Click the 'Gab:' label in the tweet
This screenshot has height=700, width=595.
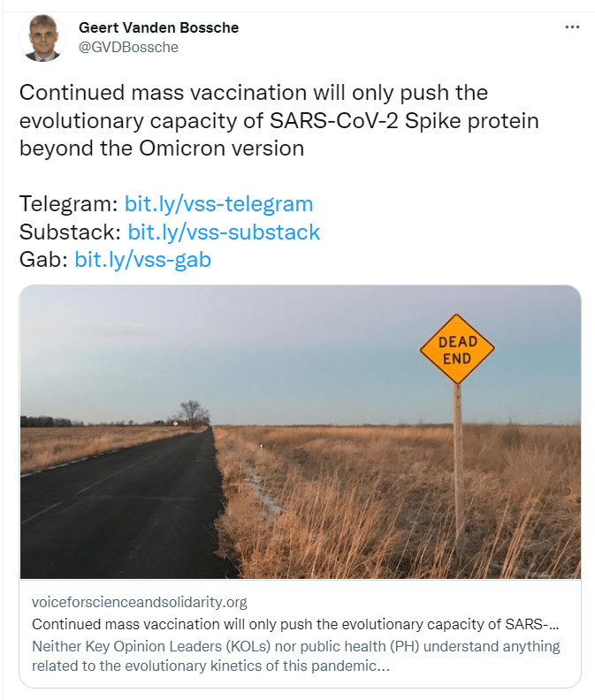43,260
